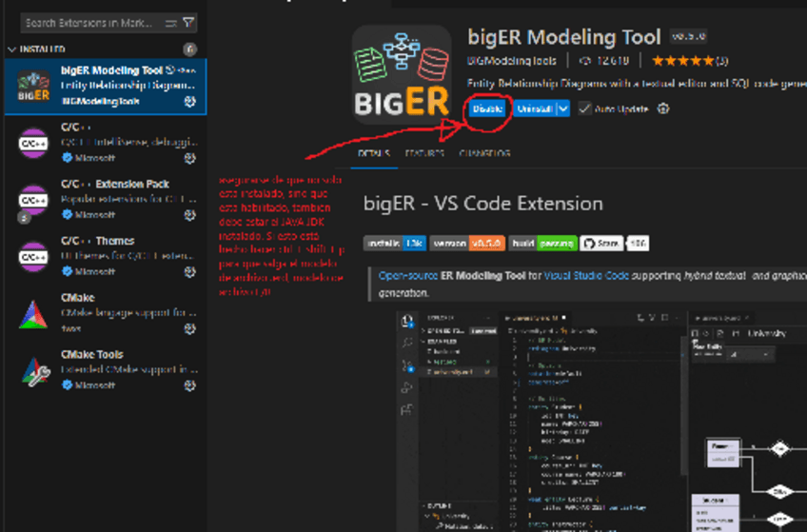Click the filter extensions funnel icon

click(x=188, y=22)
